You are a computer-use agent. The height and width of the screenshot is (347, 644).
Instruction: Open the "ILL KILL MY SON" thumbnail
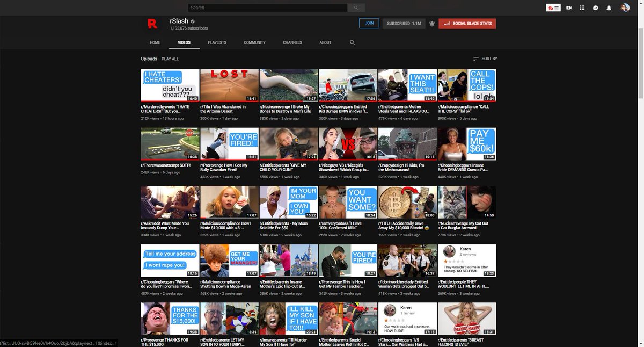tap(289, 319)
